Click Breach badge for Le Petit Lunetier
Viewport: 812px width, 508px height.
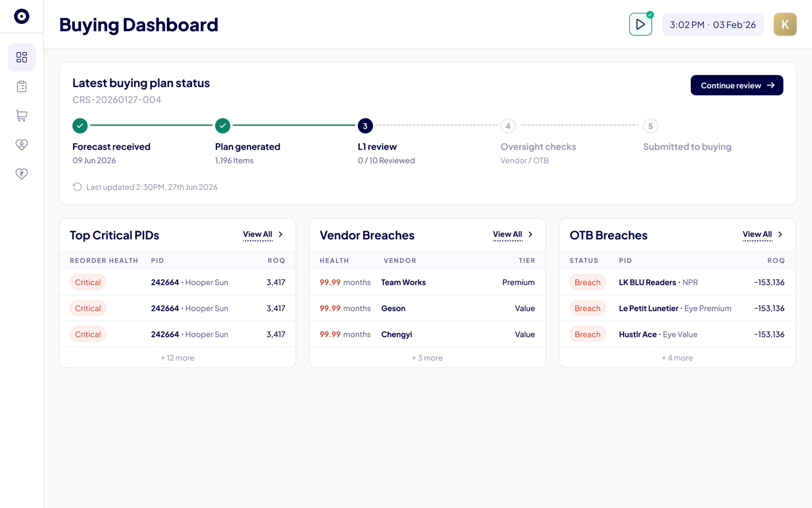[588, 308]
